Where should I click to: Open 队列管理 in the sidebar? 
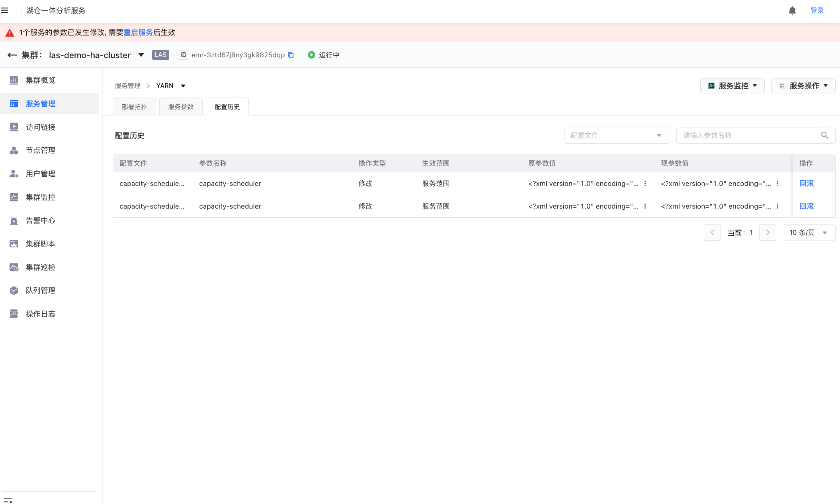click(x=40, y=291)
